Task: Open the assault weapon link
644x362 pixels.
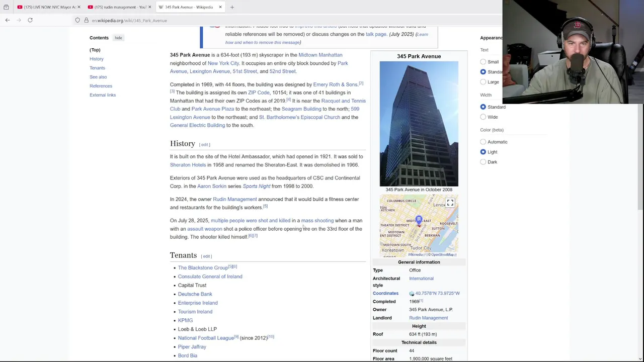Action: tap(204, 229)
